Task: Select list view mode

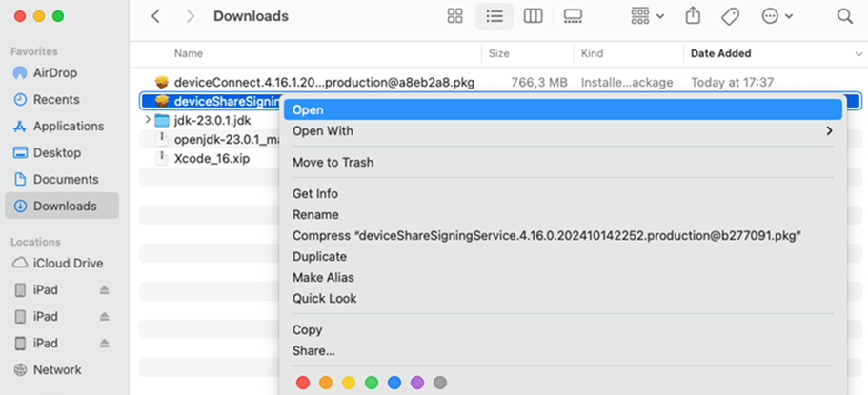Action: tap(494, 16)
